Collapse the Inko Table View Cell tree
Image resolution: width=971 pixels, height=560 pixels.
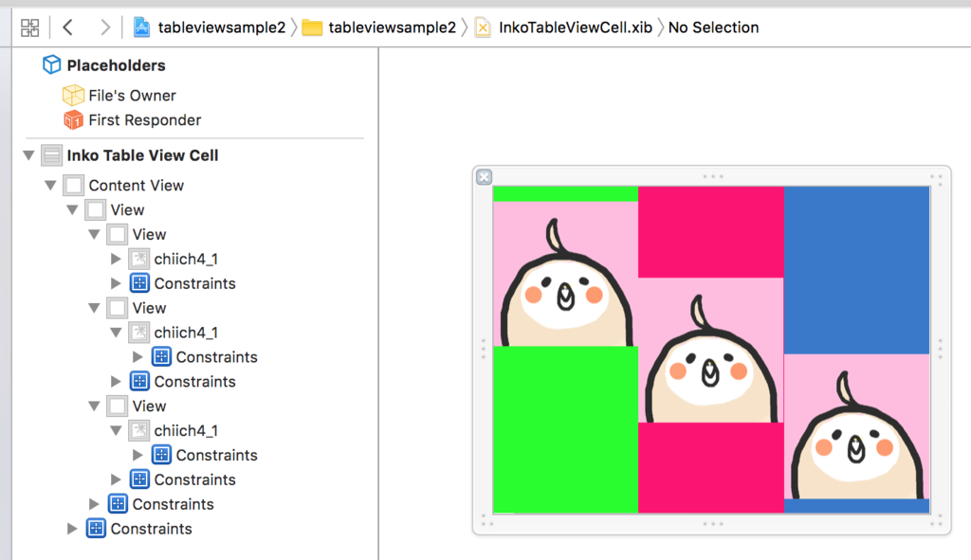click(28, 155)
